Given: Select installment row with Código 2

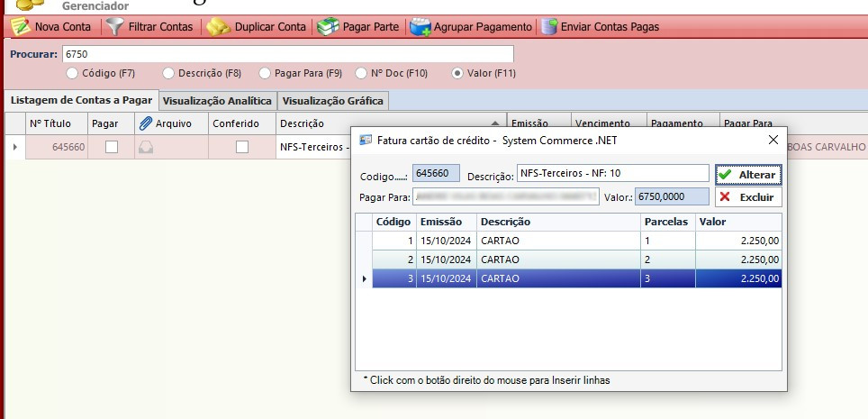Looking at the screenshot, I should click(x=577, y=260).
